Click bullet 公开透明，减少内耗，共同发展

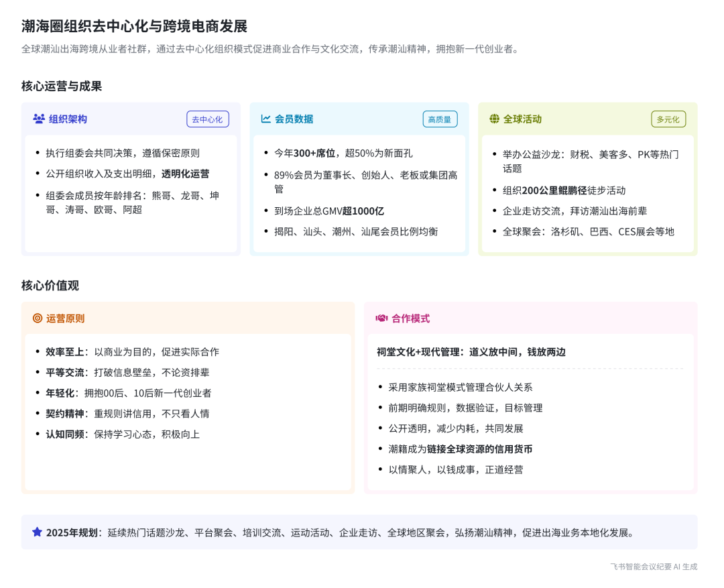pyautogui.click(x=455, y=428)
